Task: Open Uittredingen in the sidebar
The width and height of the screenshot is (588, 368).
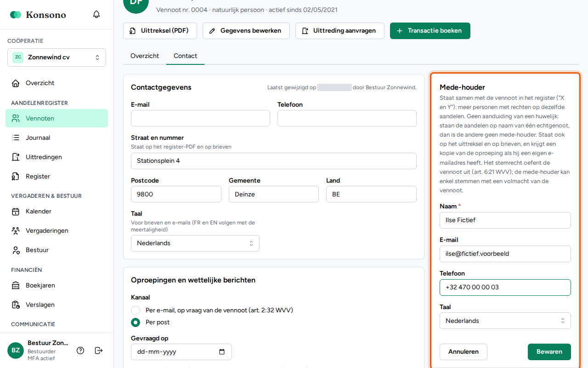Action: 57,157
